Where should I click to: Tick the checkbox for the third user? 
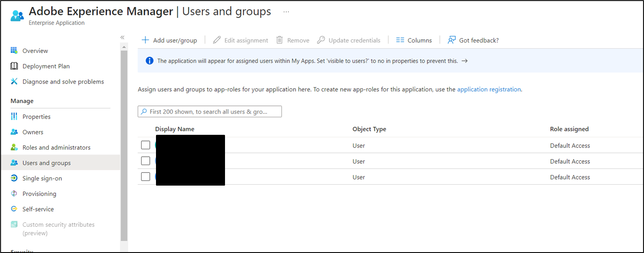coord(145,176)
